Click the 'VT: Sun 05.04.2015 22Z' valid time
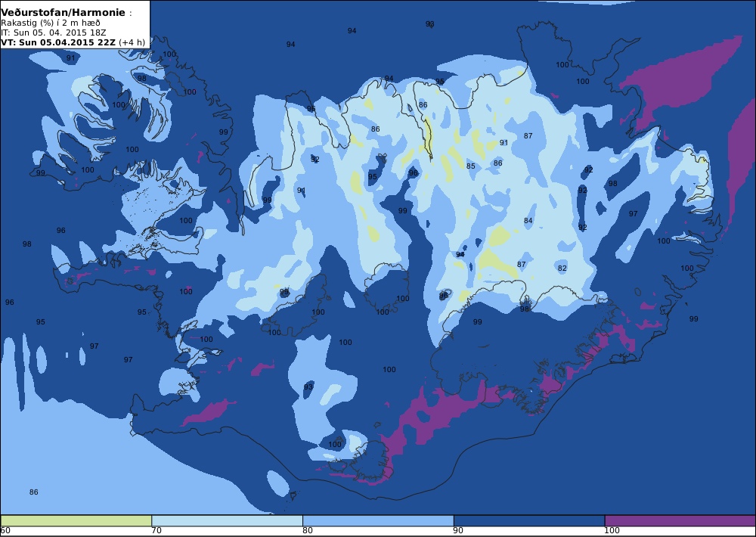Image resolution: width=756 pixels, height=537 pixels. (58, 42)
